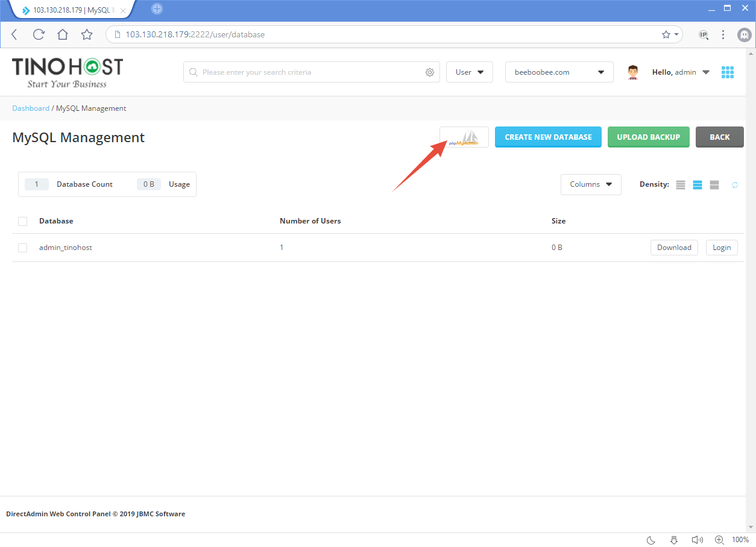The width and height of the screenshot is (756, 547).
Task: Click the TINO HOST logo
Action: coord(66,71)
